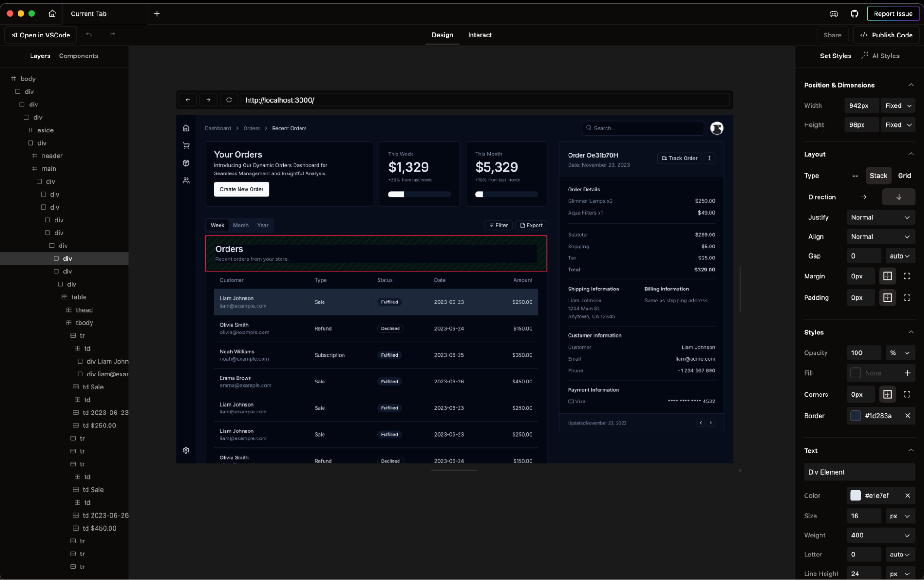
Task: Click the redo arrow icon
Action: pos(112,35)
